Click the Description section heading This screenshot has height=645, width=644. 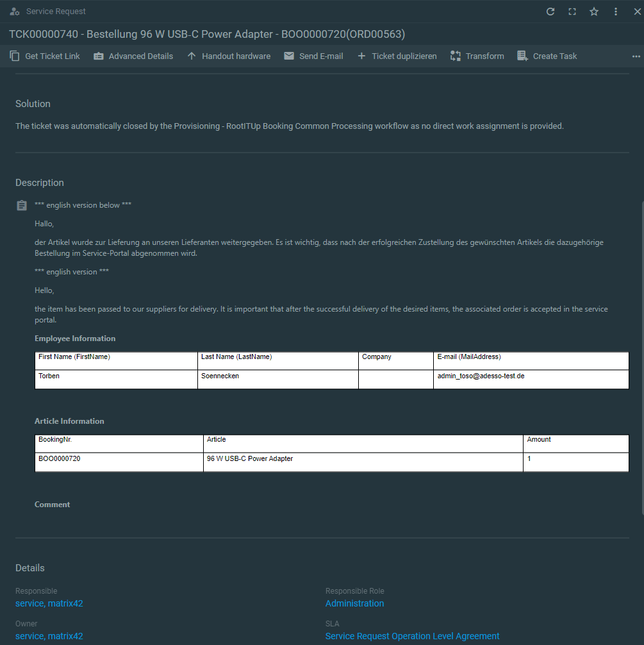[40, 183]
